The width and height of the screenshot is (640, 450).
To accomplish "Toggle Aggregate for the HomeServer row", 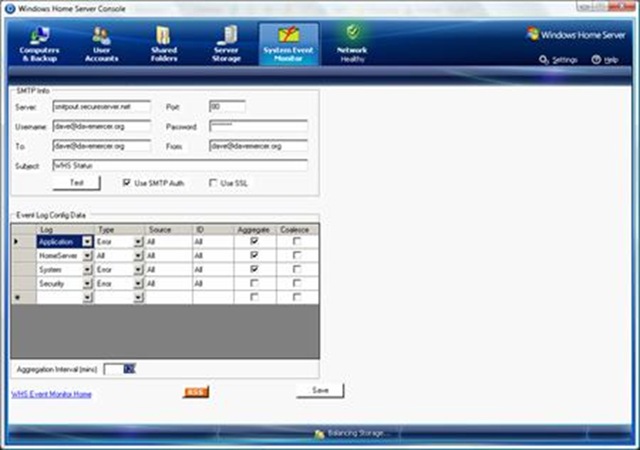I will (x=254, y=255).
